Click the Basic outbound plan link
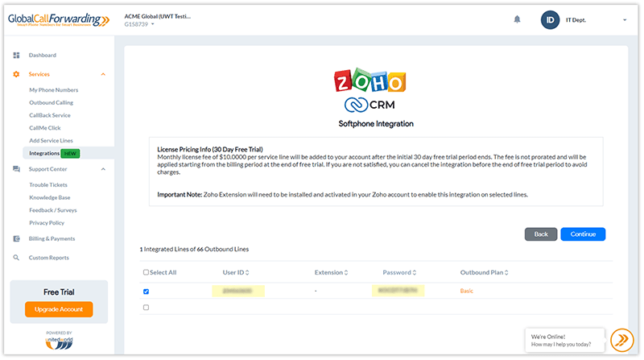The height and width of the screenshot is (360, 644). 467,291
